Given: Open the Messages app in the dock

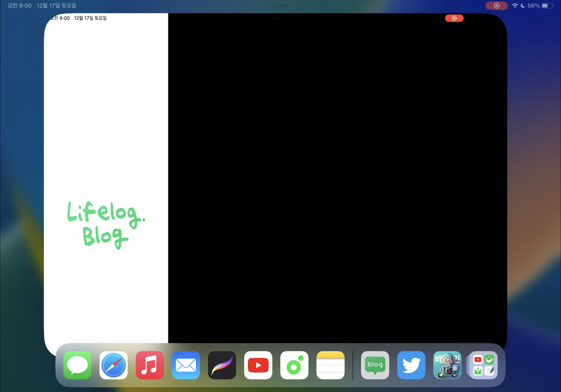Looking at the screenshot, I should click(x=77, y=365).
